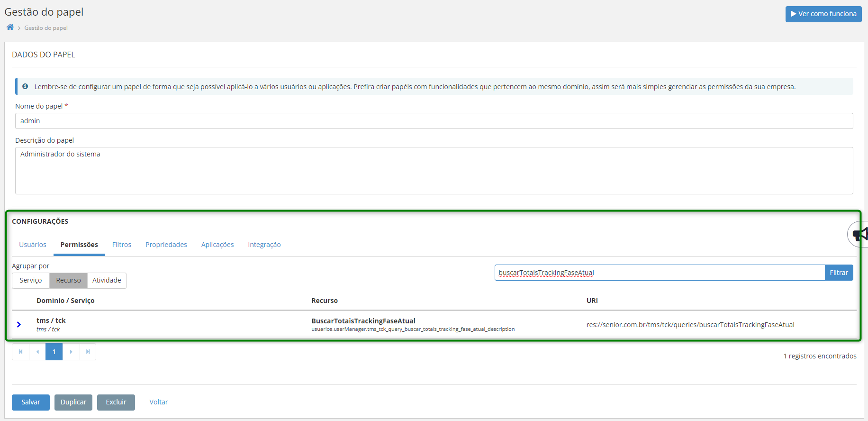
Task: Click the Voltar link
Action: tap(159, 402)
